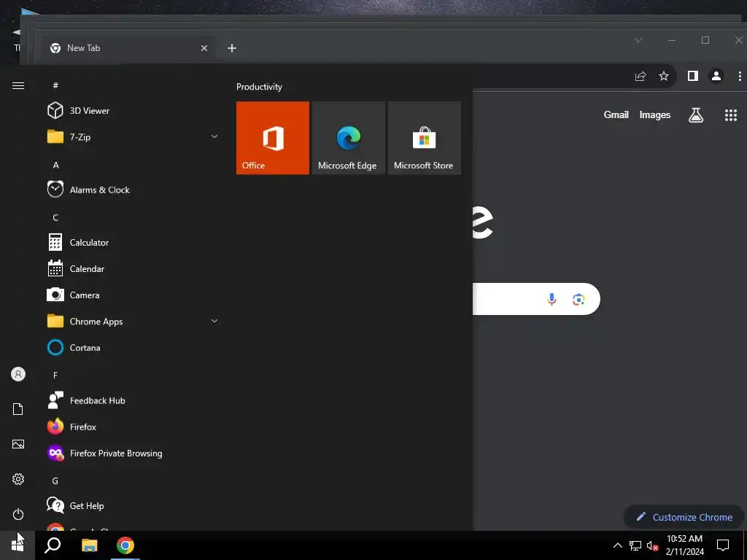Screen dimensions: 747x560
Task: Click search by image Lens icon
Action: click(x=578, y=299)
